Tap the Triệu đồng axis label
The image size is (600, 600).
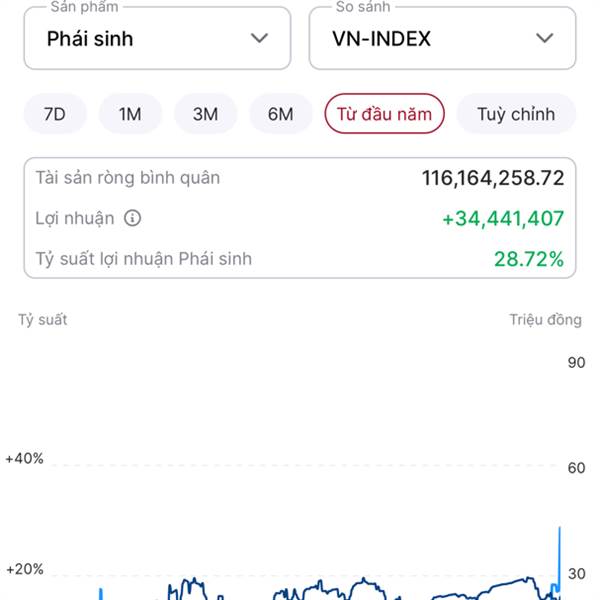point(545,320)
